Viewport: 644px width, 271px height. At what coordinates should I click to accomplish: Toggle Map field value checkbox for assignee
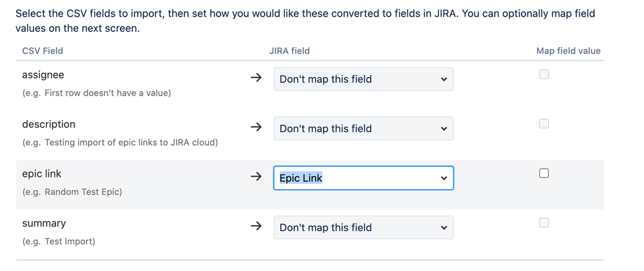544,74
